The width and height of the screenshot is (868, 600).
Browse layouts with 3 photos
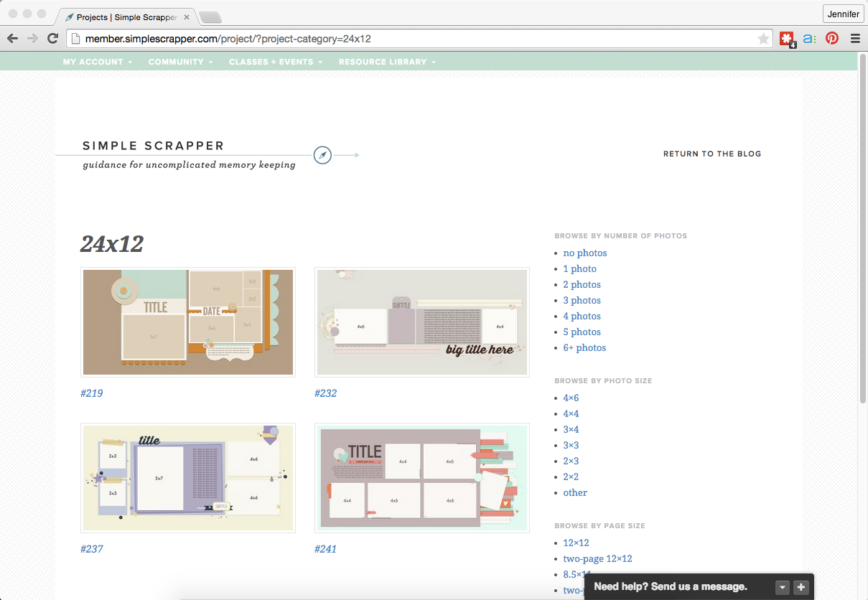click(x=582, y=301)
